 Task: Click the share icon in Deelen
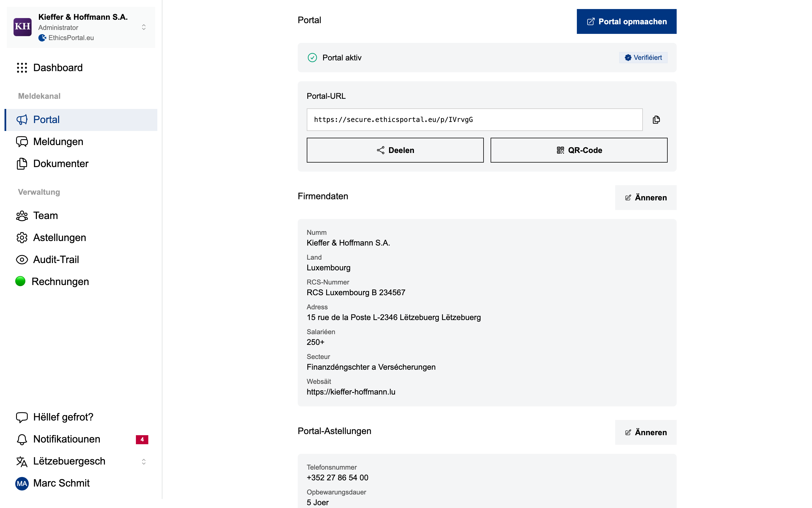pos(381,150)
